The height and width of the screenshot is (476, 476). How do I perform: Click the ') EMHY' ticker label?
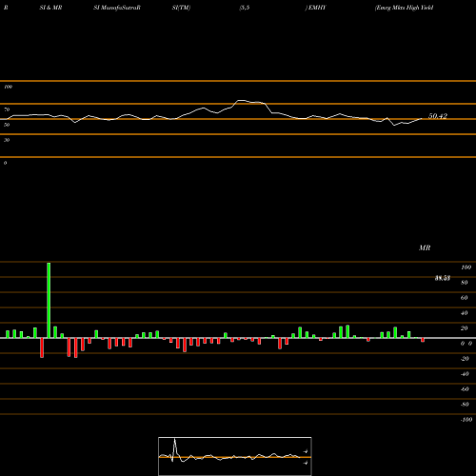pos(315,8)
